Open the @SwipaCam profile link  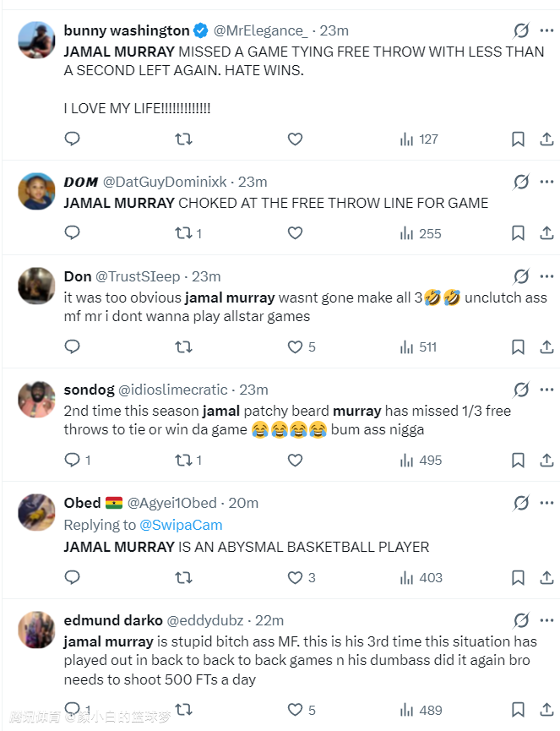click(181, 525)
